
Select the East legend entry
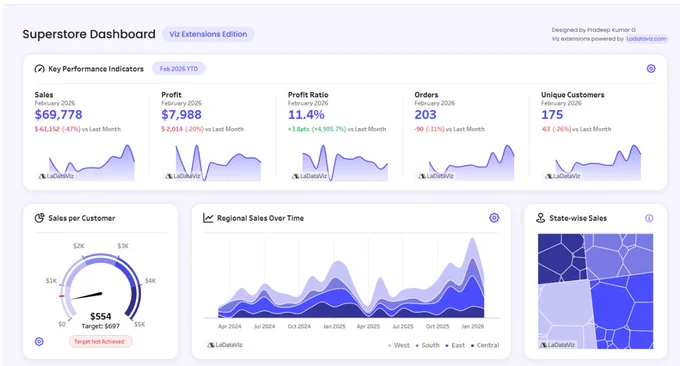(x=455, y=345)
